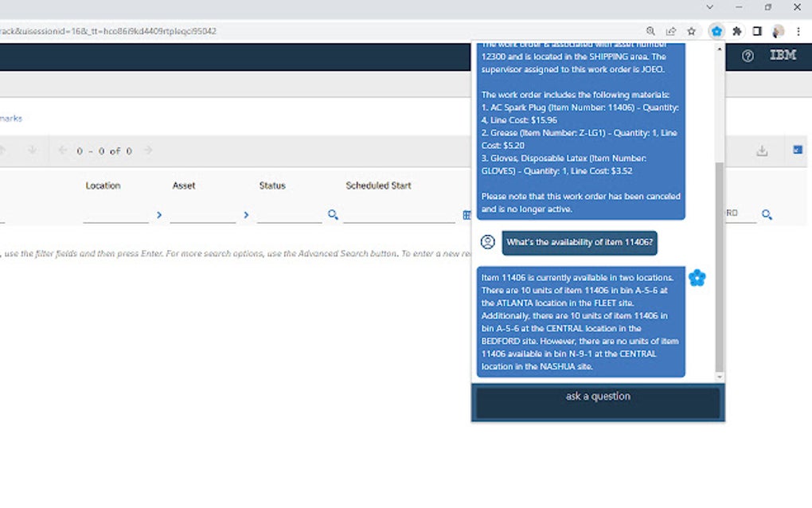The width and height of the screenshot is (812, 508).
Task: Click the share page icon in address bar
Action: [671, 31]
